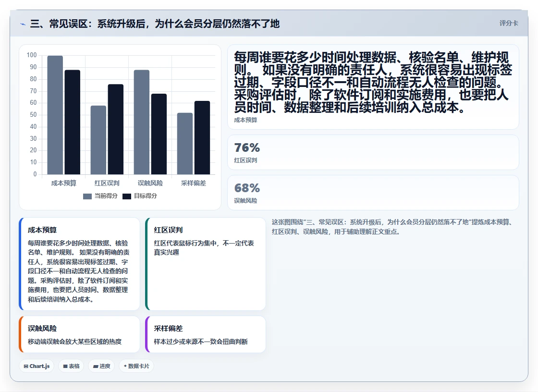Image resolution: width=538 pixels, height=392 pixels.
Task: Click the 成本预算 caption under large text
Action: 245,120
